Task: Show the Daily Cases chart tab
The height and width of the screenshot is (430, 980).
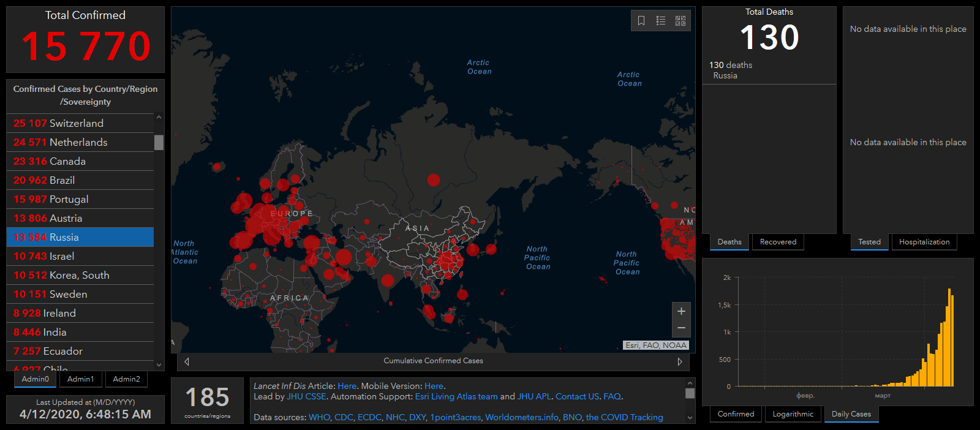Action: tap(851, 414)
